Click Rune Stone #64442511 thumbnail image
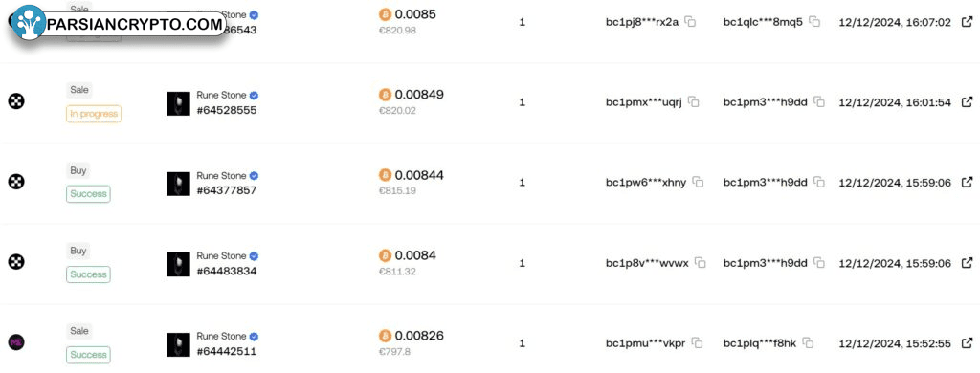 click(178, 345)
